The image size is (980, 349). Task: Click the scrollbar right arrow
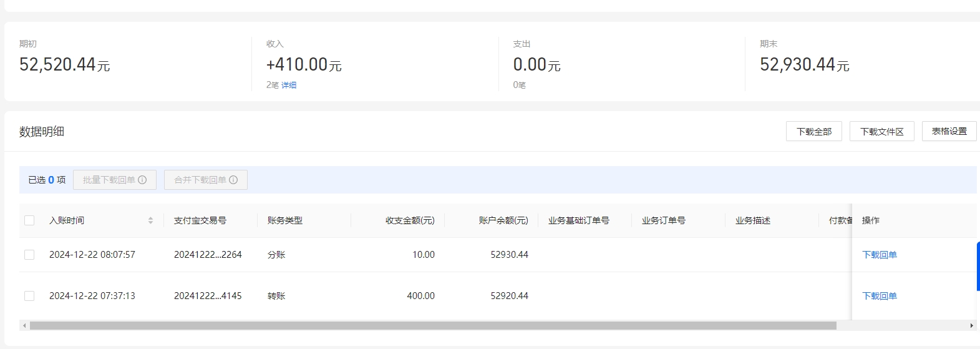(x=971, y=325)
